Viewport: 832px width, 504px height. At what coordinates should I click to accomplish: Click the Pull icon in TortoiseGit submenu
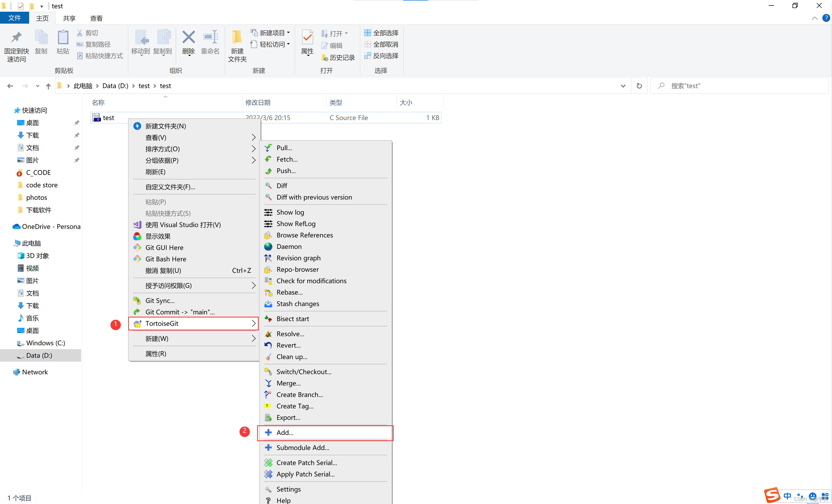(x=268, y=148)
